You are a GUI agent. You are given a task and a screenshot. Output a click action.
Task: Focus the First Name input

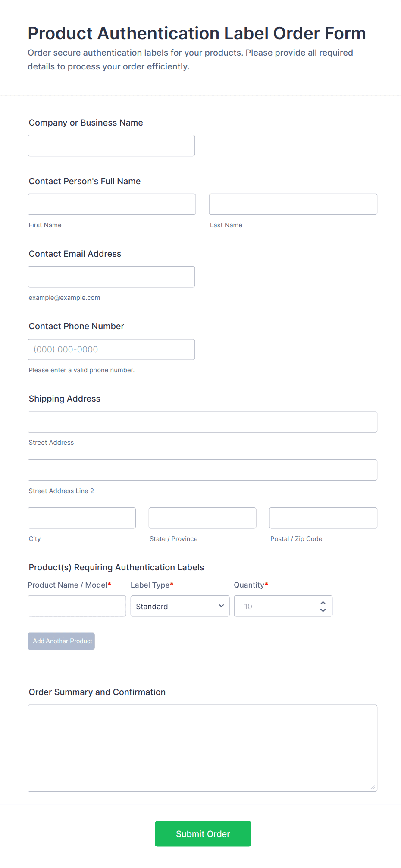[112, 204]
